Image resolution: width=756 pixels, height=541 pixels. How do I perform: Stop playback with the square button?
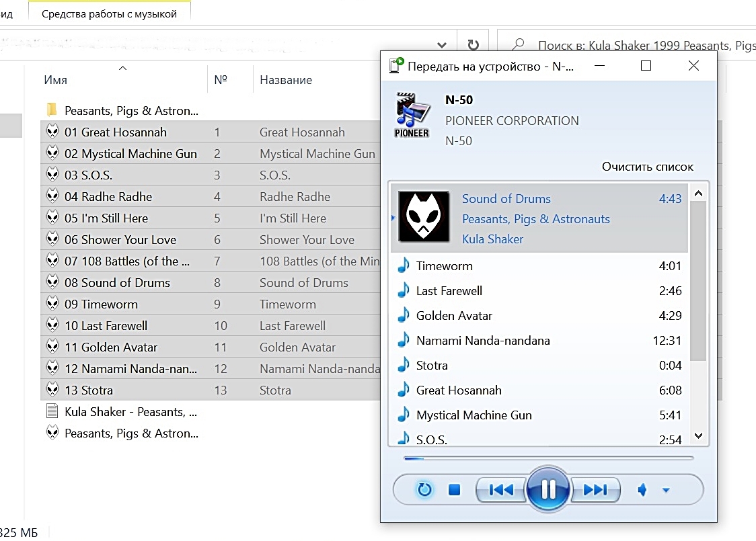click(x=454, y=490)
